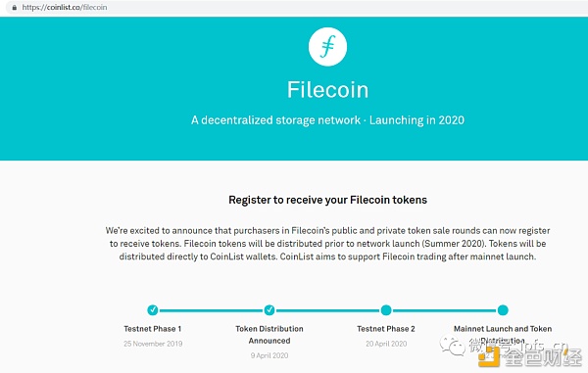
Task: Click the progress line between Phase 2 and Mainnet
Action: pyautogui.click(x=444, y=310)
